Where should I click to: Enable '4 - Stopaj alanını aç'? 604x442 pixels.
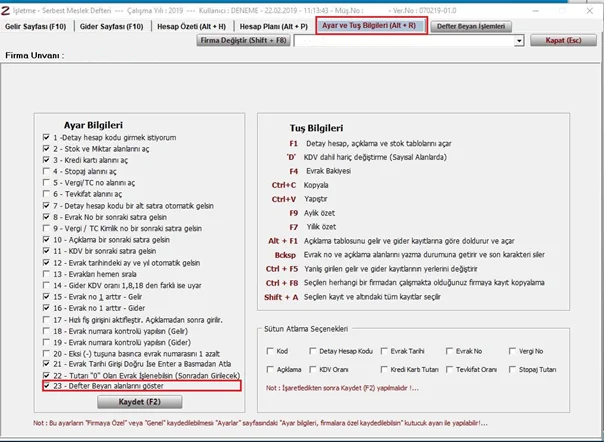(46, 171)
